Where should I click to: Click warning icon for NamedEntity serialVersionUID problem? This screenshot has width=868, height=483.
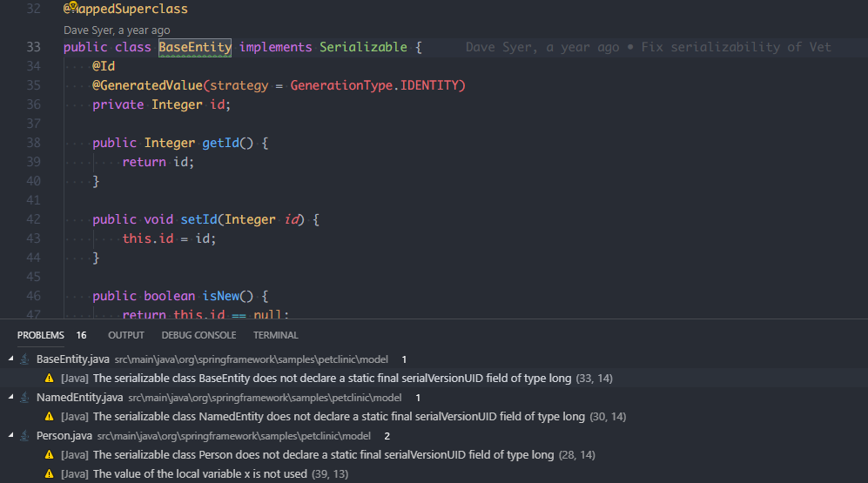(x=50, y=417)
